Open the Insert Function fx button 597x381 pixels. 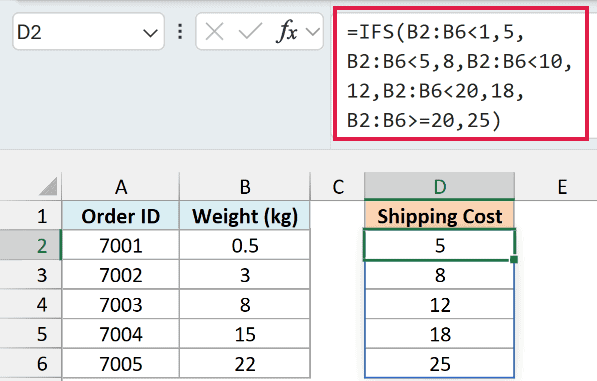tap(286, 31)
